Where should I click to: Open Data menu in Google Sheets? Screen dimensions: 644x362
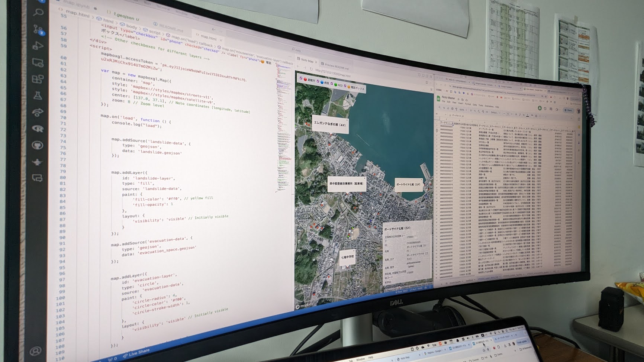tap(475, 105)
